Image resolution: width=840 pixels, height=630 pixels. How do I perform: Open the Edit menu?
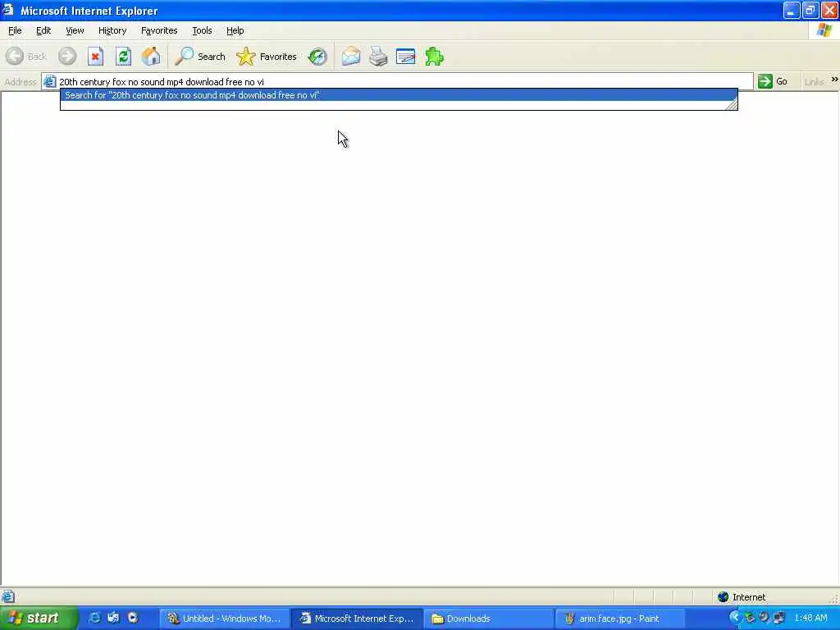(43, 30)
